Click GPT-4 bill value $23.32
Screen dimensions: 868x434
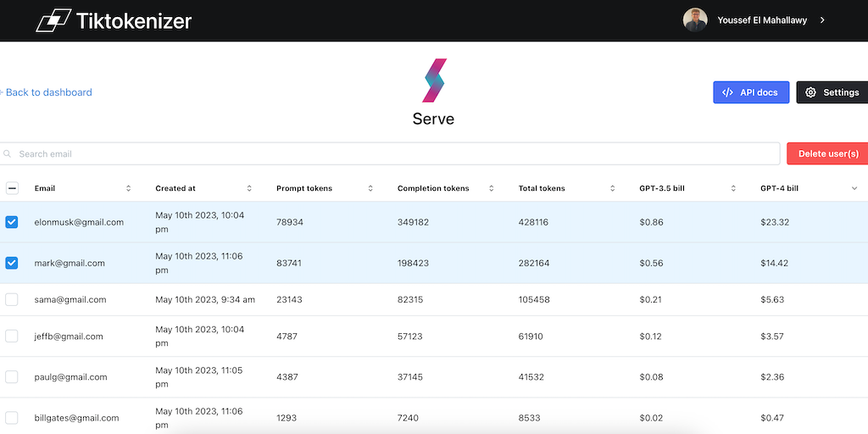click(775, 222)
